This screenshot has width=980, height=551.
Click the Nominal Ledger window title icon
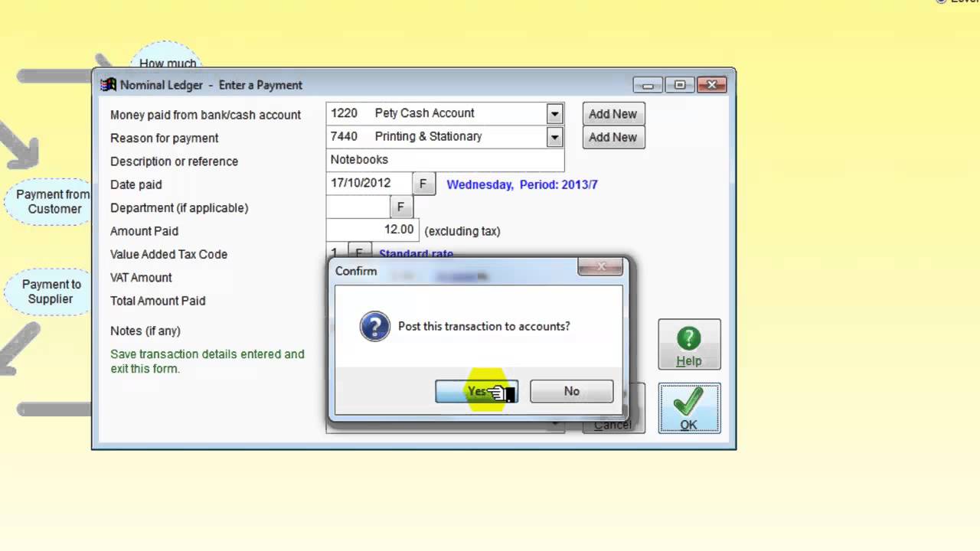click(109, 85)
